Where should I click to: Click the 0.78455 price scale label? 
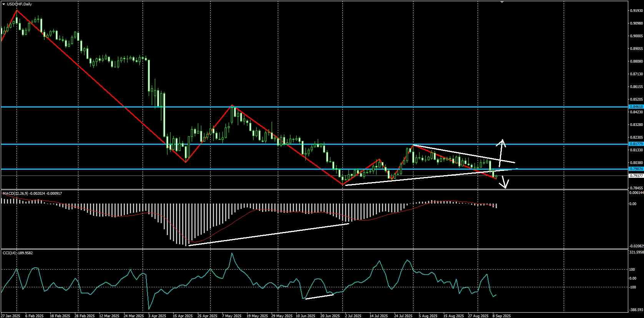[637, 188]
